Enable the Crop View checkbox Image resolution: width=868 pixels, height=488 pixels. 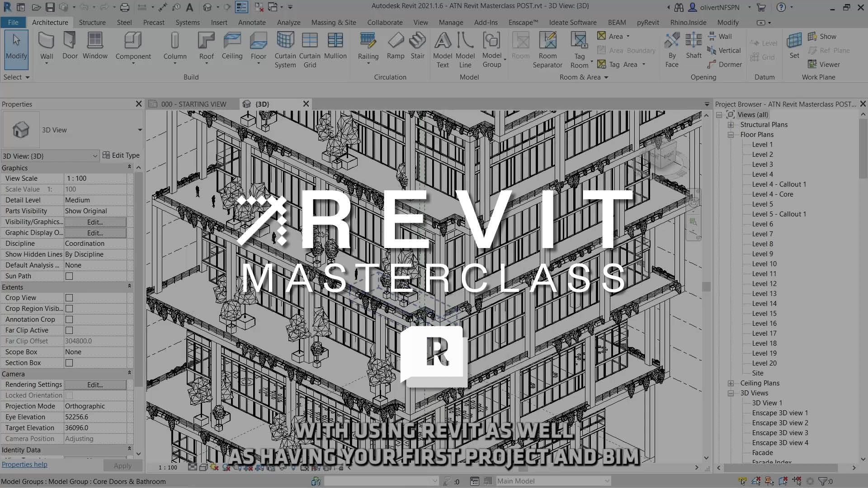pyautogui.click(x=69, y=298)
